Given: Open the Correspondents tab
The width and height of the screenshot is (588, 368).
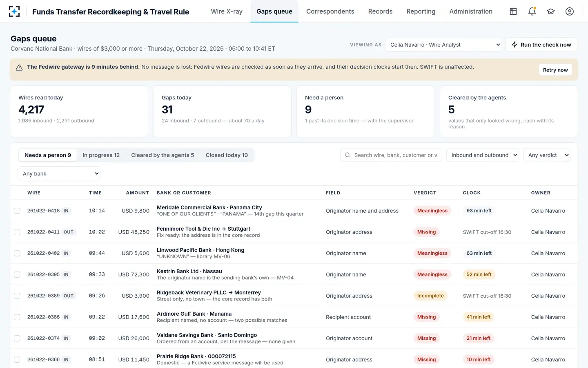Looking at the screenshot, I should point(330,11).
